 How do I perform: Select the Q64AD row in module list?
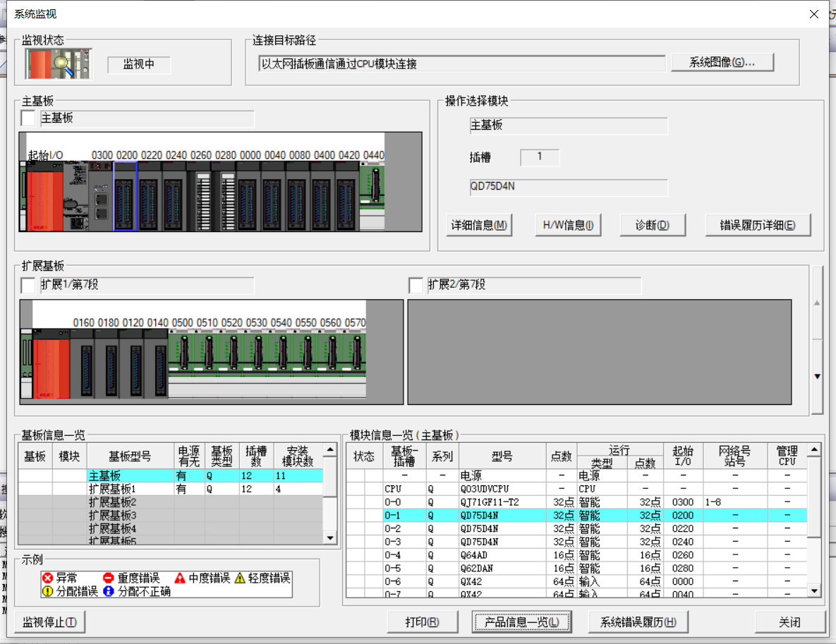pos(501,554)
